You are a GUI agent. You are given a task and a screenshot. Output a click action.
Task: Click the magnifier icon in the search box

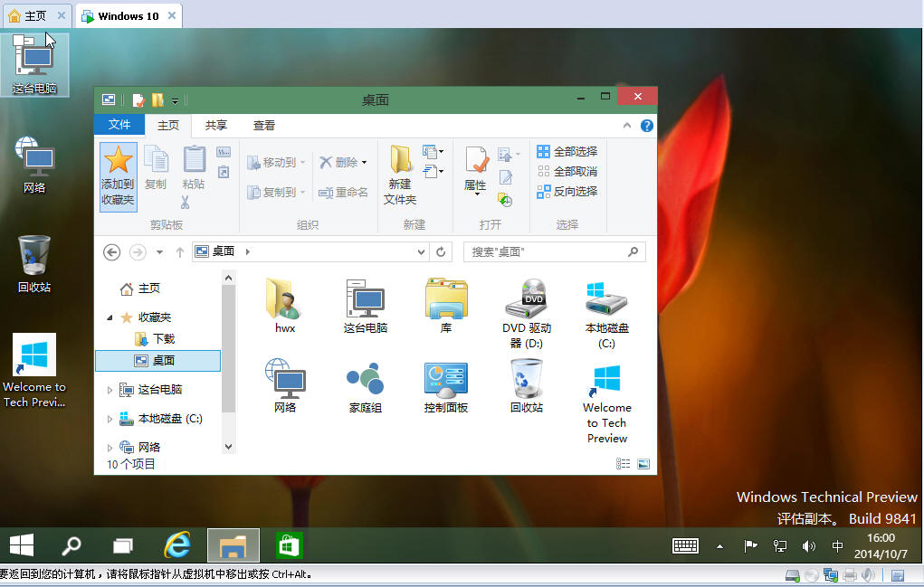pyautogui.click(x=633, y=252)
